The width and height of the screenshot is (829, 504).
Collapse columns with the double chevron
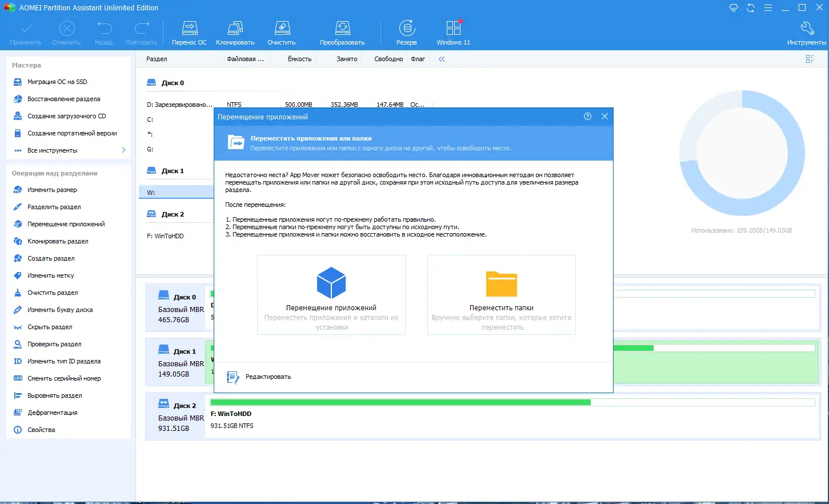click(x=442, y=59)
